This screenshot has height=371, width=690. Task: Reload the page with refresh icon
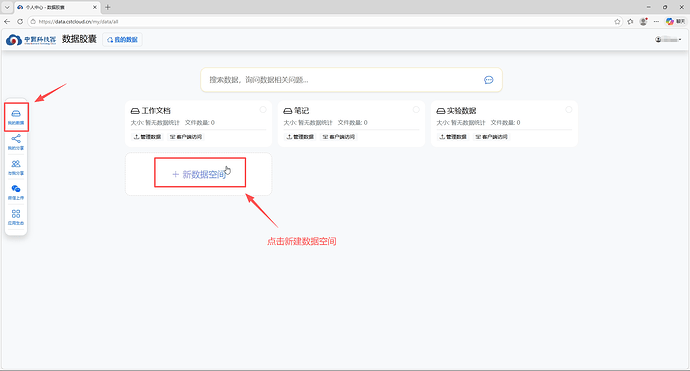click(20, 21)
